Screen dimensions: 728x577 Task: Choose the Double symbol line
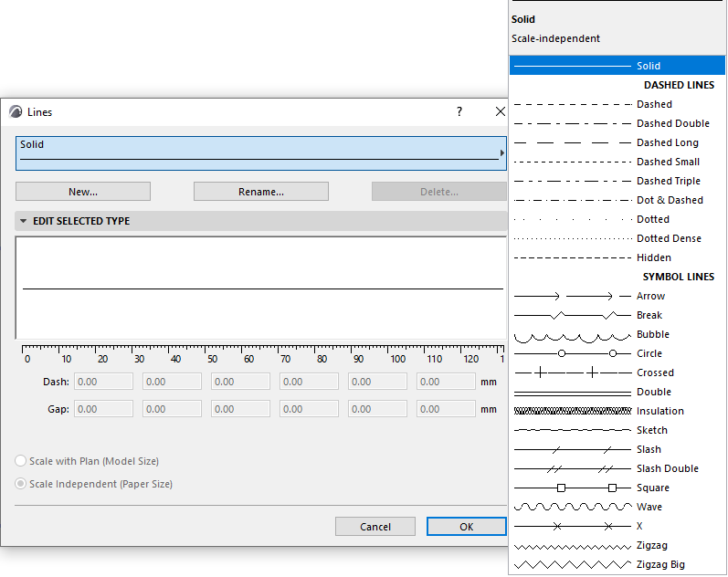pyautogui.click(x=617, y=392)
